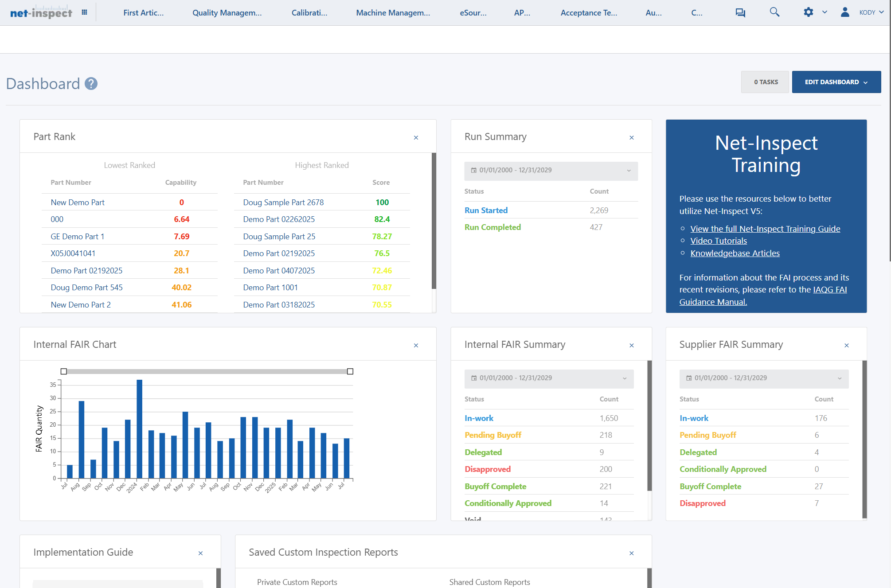Remove the Supplier FAIR Summary widget

pyautogui.click(x=846, y=345)
